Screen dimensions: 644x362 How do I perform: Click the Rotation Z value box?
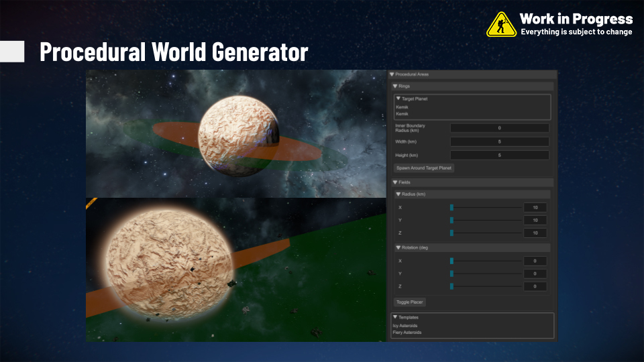(x=535, y=286)
